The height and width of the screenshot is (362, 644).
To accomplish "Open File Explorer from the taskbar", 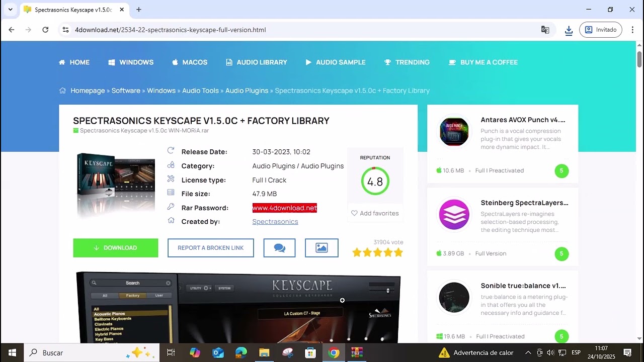I will pos(264,352).
